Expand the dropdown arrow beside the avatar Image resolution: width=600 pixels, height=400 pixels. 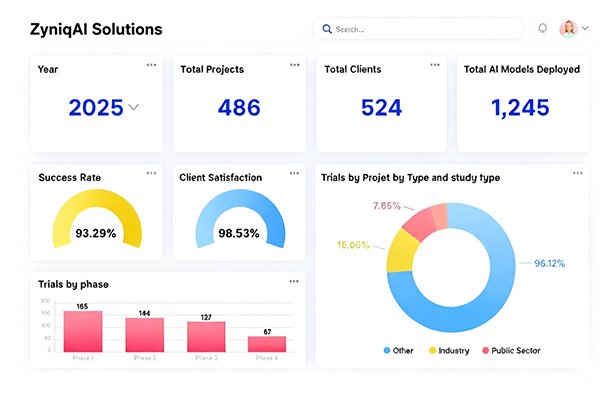click(x=584, y=29)
